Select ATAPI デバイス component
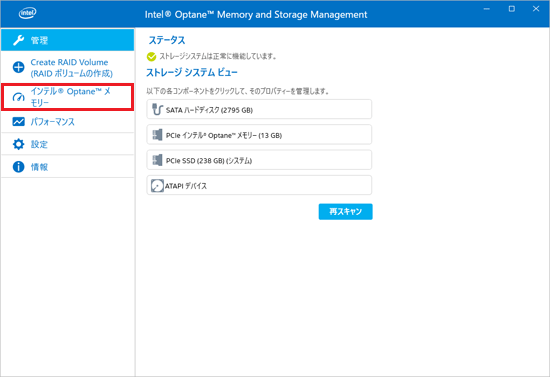 coord(259,185)
